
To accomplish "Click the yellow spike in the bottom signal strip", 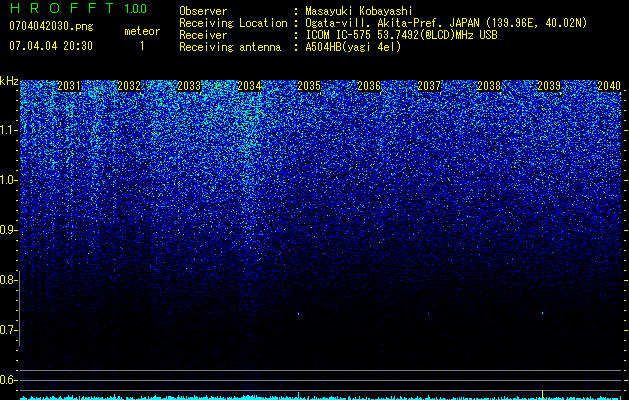I will click(x=542, y=394).
